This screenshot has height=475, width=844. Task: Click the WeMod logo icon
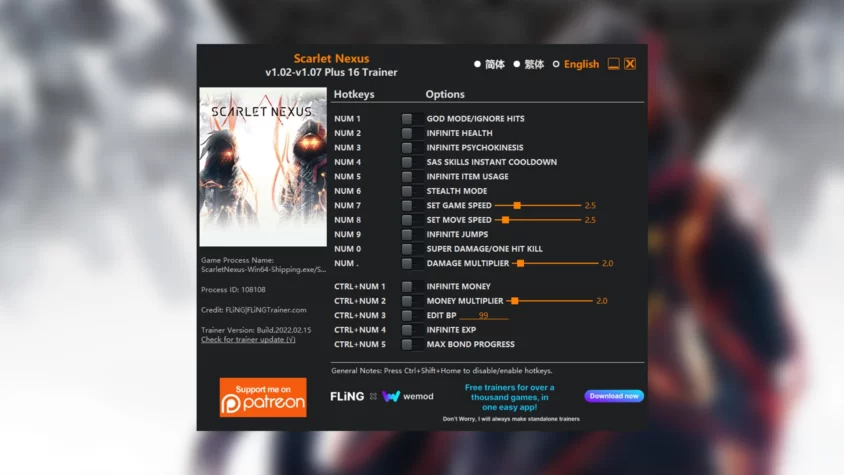[x=391, y=396]
